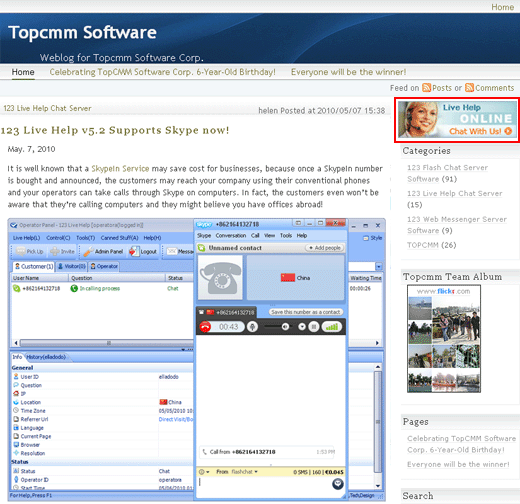Click the Admin Panel toolbar icon
The image size is (520, 504).
[88, 252]
